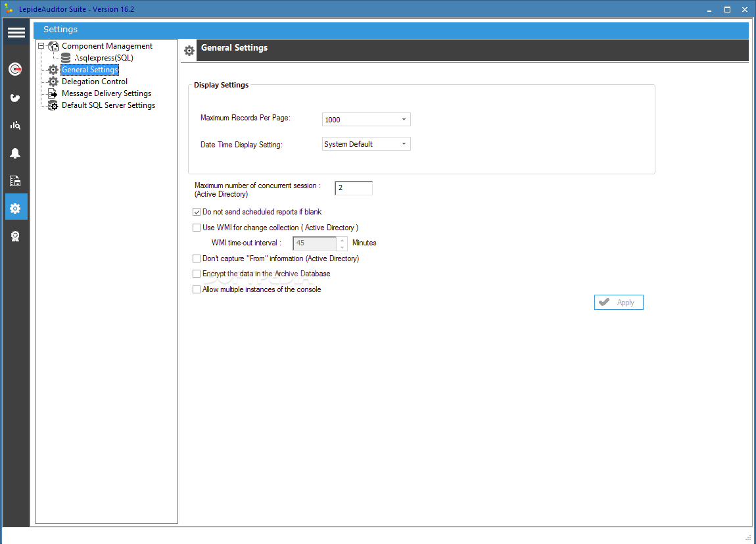
Task: Open the alerts bell sidebar icon
Action: [15, 153]
